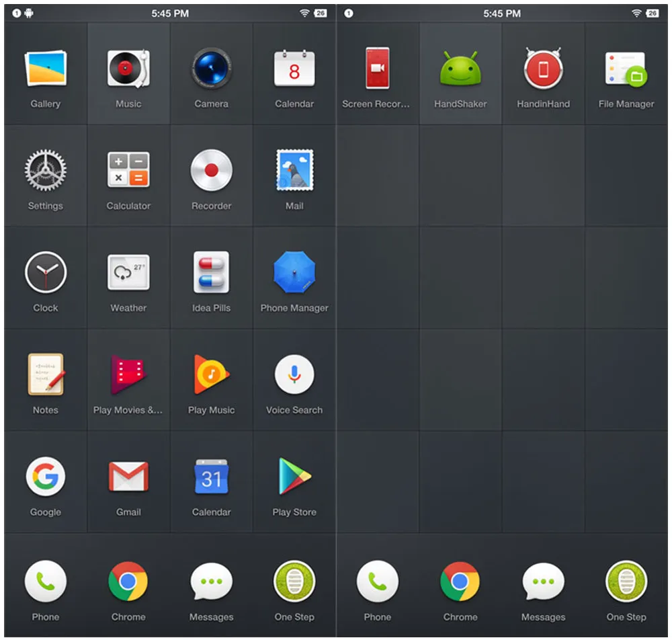The image size is (672, 640).
Task: Open Messages in right screen dock
Action: pyautogui.click(x=544, y=582)
